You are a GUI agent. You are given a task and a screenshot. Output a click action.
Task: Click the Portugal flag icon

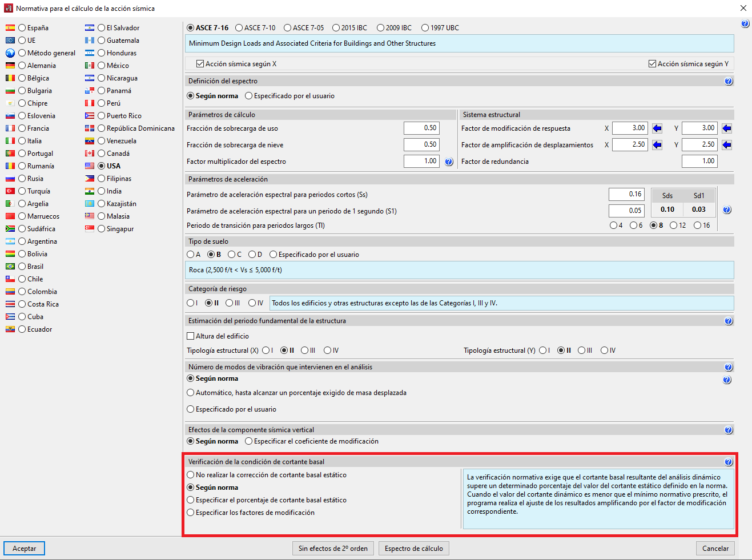coord(10,154)
